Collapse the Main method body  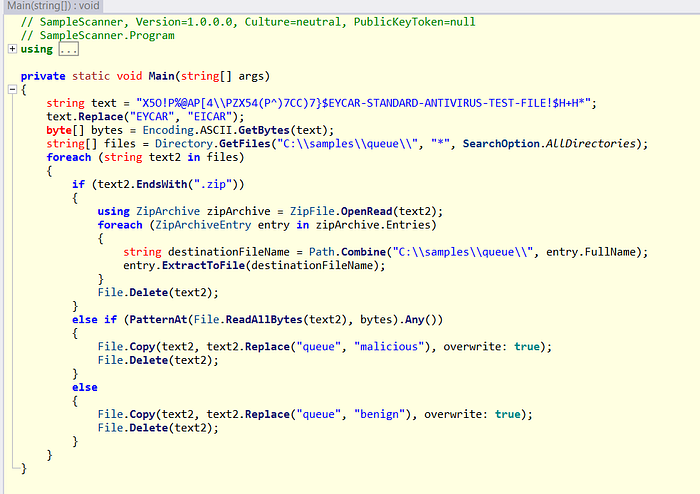(11, 90)
